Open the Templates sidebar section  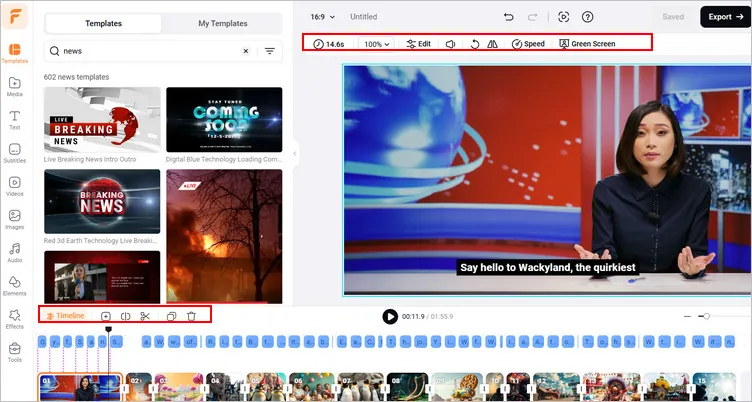click(14, 53)
